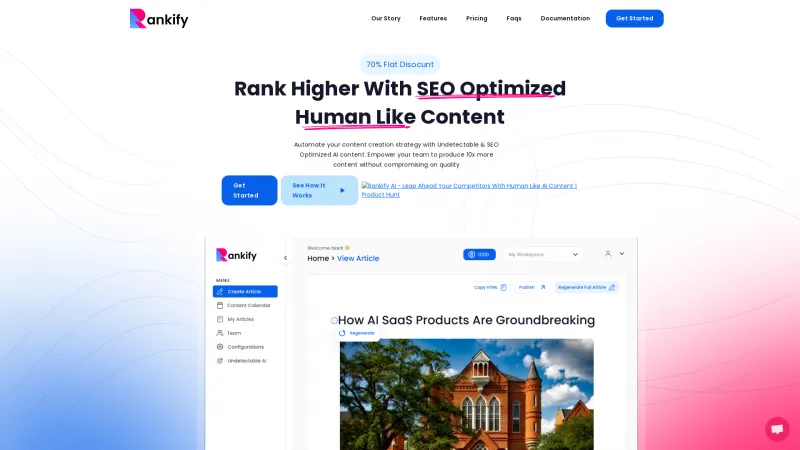800x450 pixels.
Task: Open Configurations in the sidebar
Action: tap(245, 347)
